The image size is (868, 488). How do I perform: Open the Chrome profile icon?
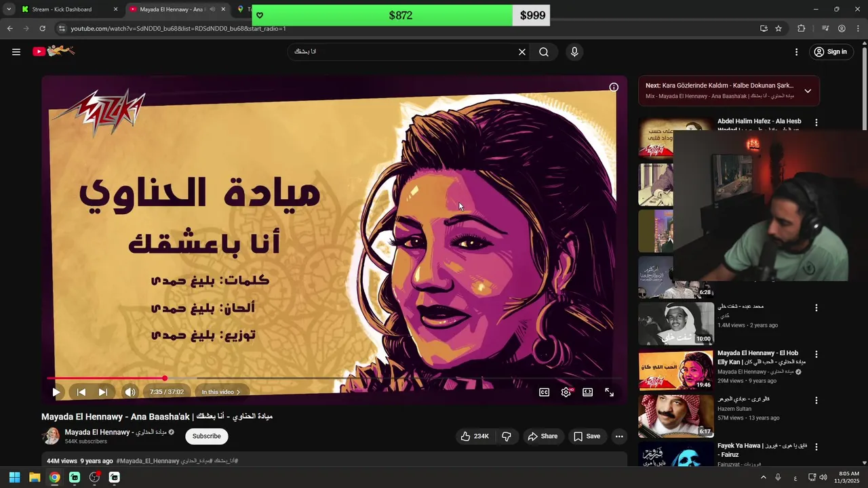coord(842,28)
